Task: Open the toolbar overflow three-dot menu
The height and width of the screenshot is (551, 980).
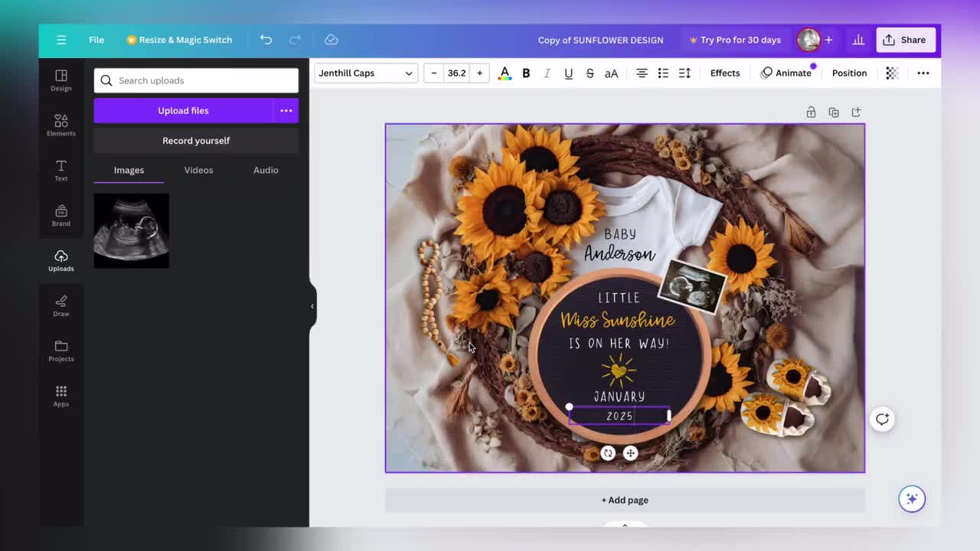Action: pyautogui.click(x=923, y=73)
